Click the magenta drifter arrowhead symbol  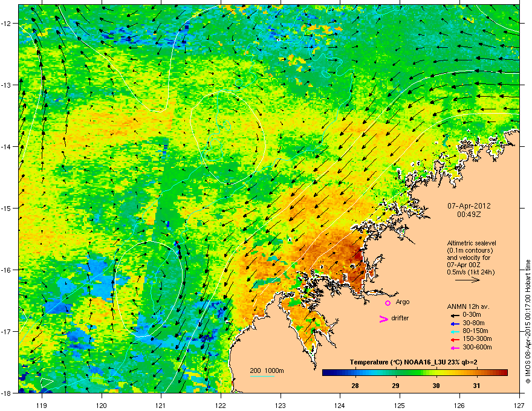click(383, 319)
